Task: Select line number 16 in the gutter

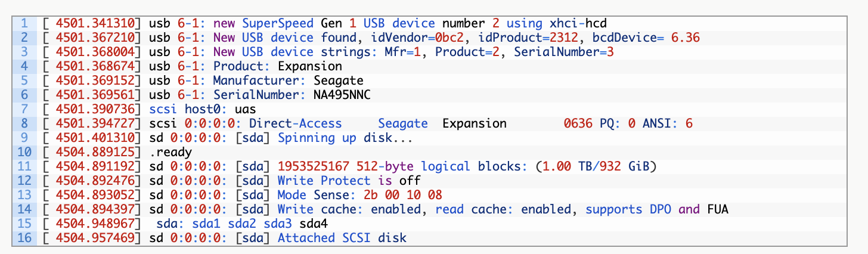Action: pyautogui.click(x=21, y=238)
